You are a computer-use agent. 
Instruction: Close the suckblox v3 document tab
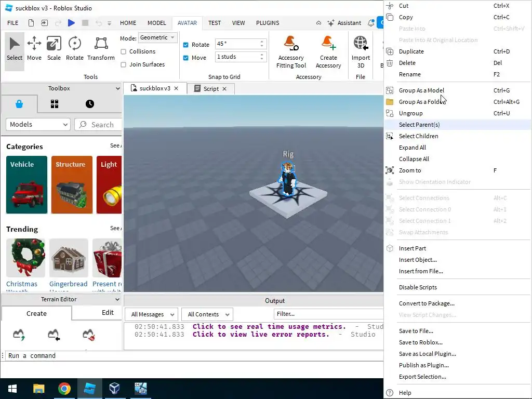click(x=176, y=88)
